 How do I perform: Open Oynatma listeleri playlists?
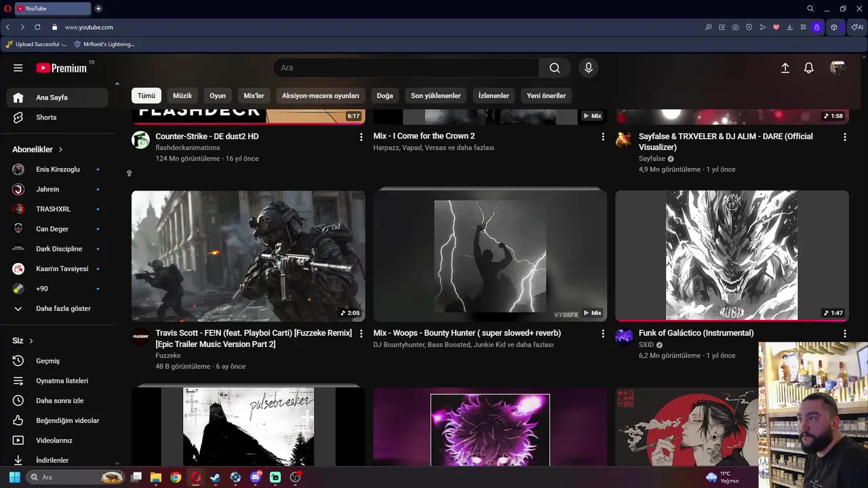[x=57, y=381]
